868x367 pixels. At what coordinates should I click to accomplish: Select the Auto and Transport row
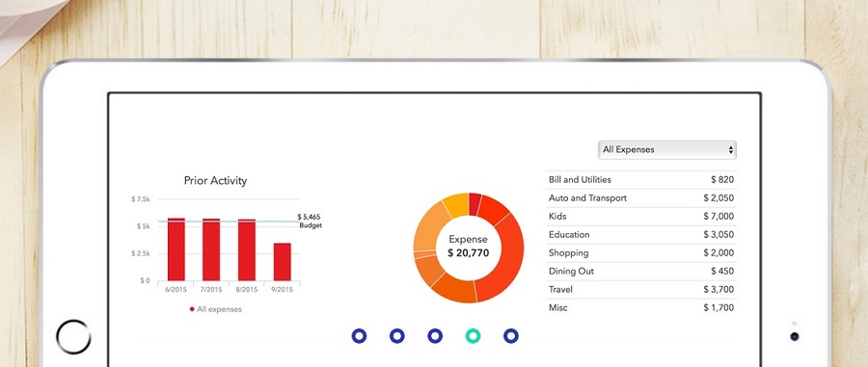[641, 197]
